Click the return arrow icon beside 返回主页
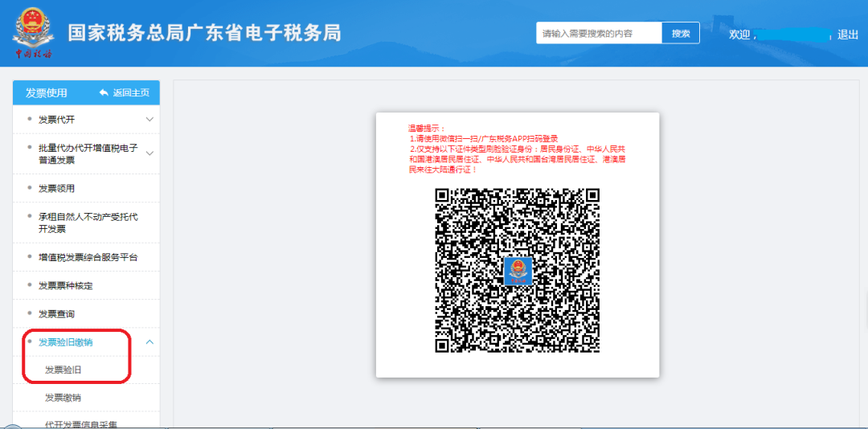Viewport: 868px width, 429px height. pos(104,92)
